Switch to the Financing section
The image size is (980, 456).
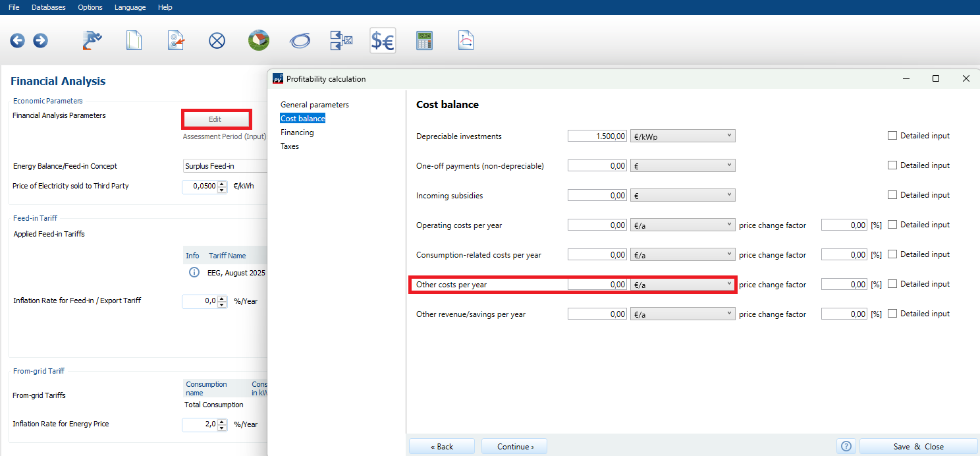tap(297, 132)
